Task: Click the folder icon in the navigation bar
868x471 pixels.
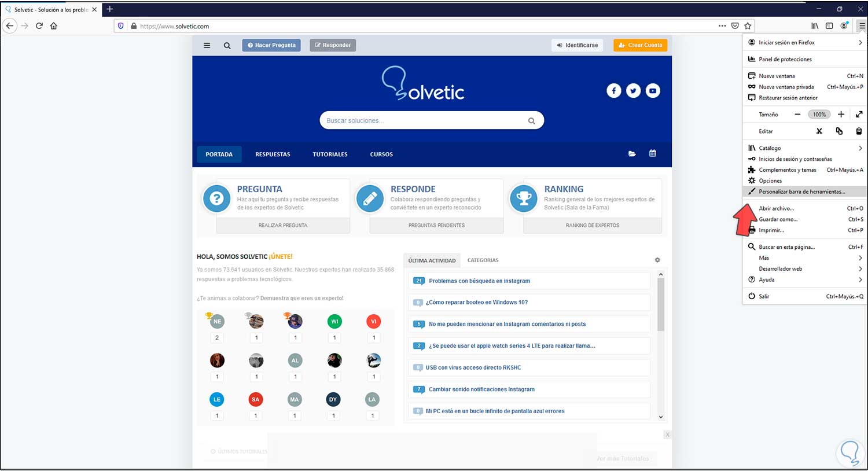Action: tap(632, 154)
